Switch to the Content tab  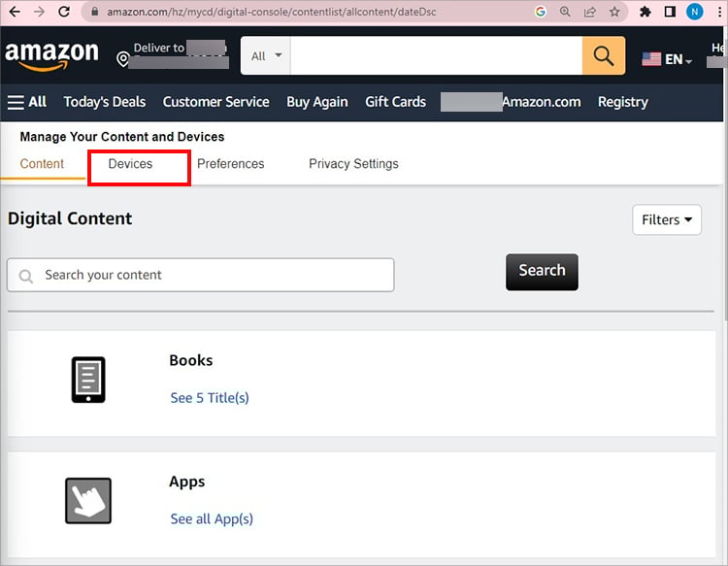click(42, 164)
